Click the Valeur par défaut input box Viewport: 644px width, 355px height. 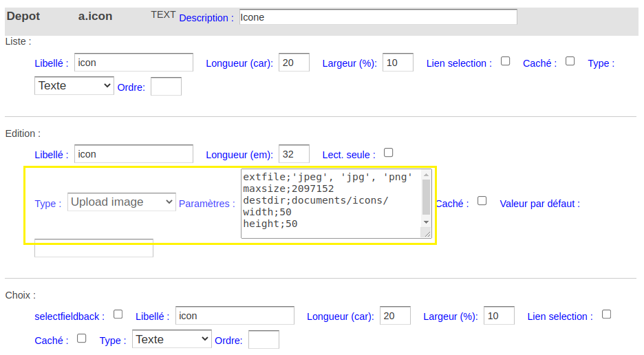[94, 248]
